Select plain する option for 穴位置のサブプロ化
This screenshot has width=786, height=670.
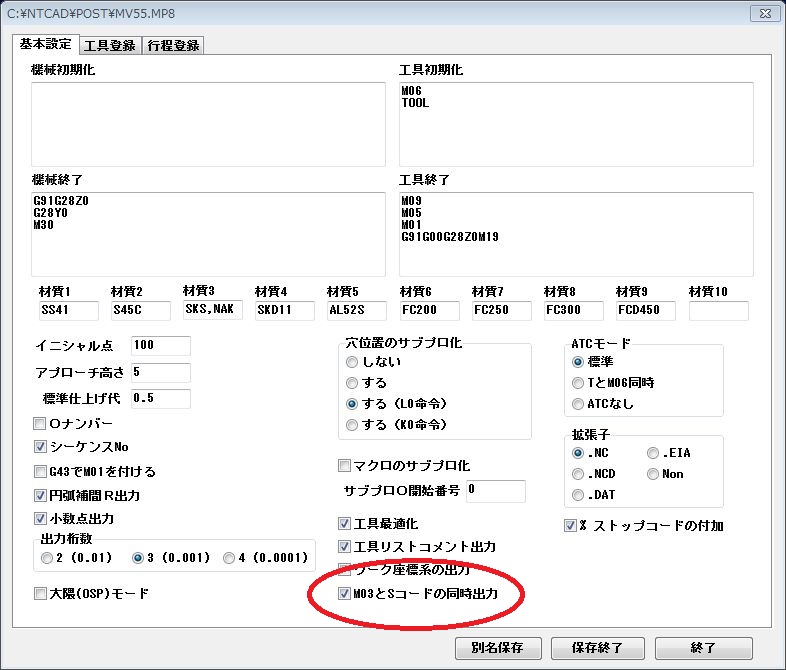click(x=352, y=383)
